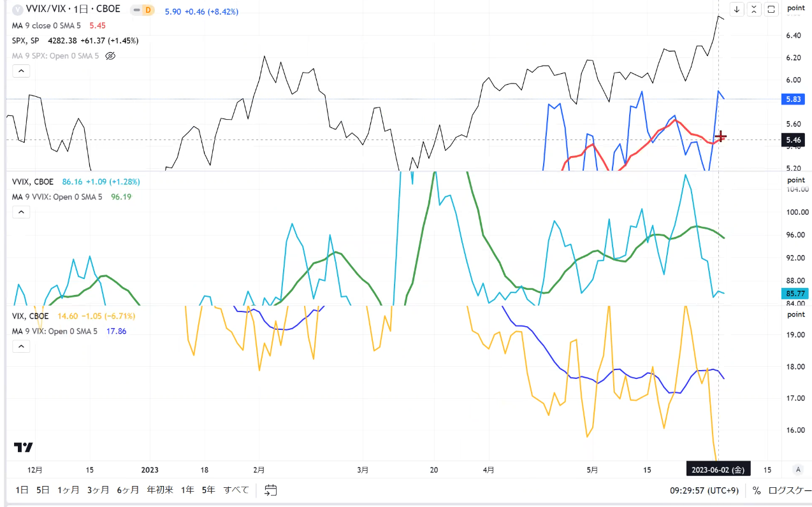Select the MA 9 VIX: Open legend

(55, 331)
